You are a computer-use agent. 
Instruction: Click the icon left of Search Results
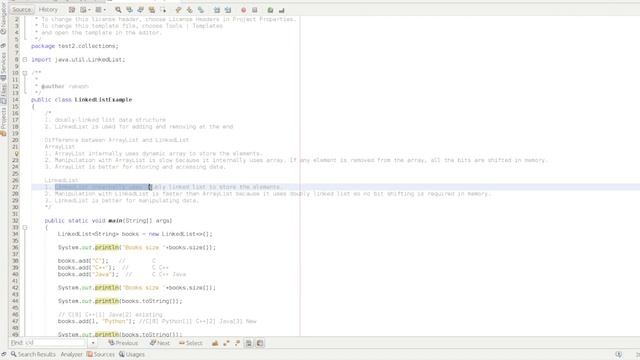click(x=4, y=354)
